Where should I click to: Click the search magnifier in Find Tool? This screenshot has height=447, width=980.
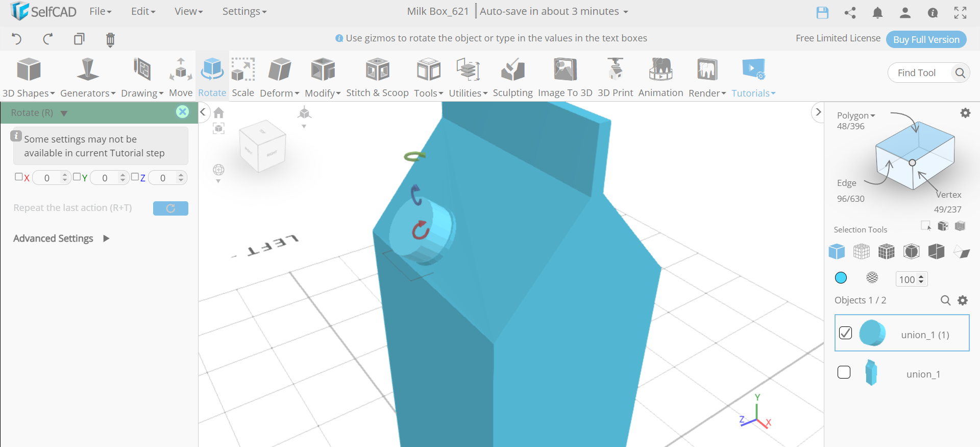(960, 73)
